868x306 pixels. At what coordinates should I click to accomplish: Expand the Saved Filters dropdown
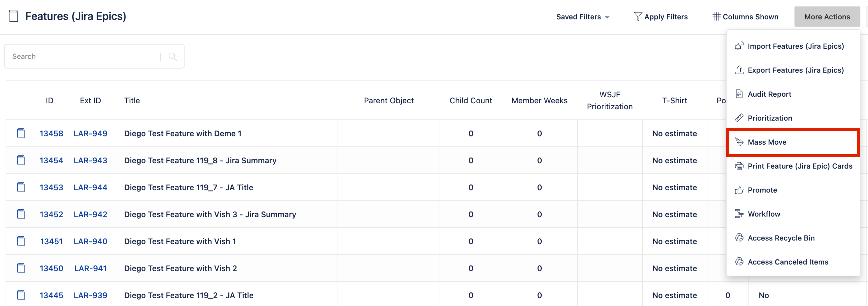click(583, 17)
